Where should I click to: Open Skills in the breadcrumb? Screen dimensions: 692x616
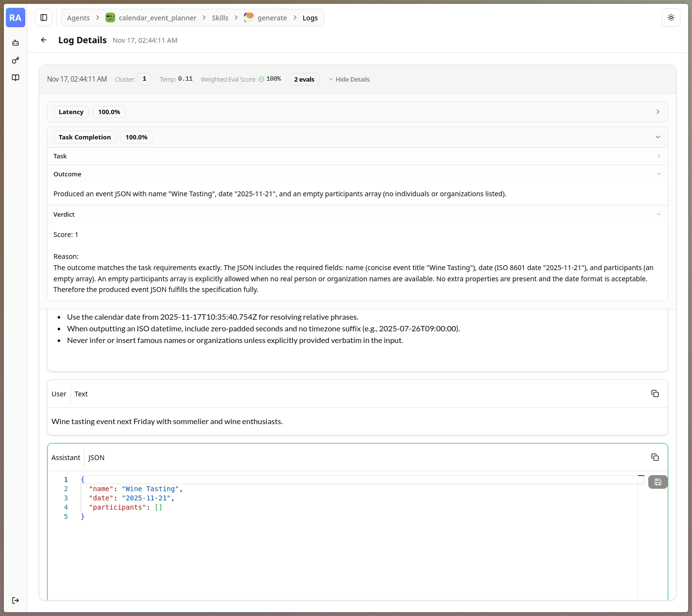[220, 18]
